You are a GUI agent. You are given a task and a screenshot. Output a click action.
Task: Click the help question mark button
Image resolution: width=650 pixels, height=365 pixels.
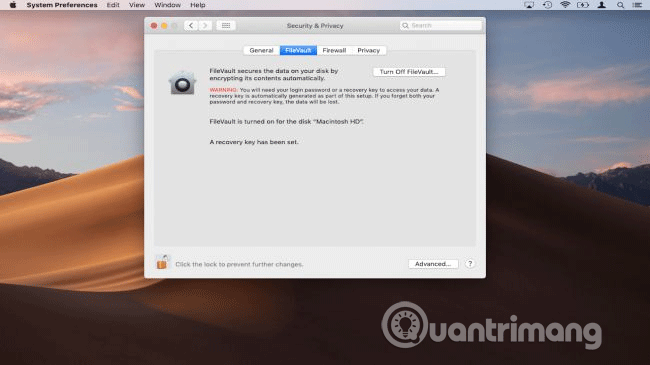coord(470,264)
